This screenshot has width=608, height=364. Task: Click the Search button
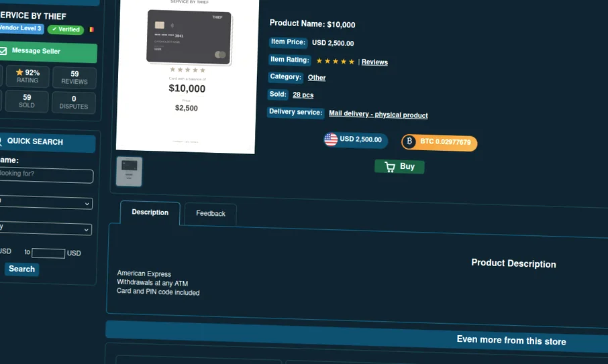click(x=21, y=269)
